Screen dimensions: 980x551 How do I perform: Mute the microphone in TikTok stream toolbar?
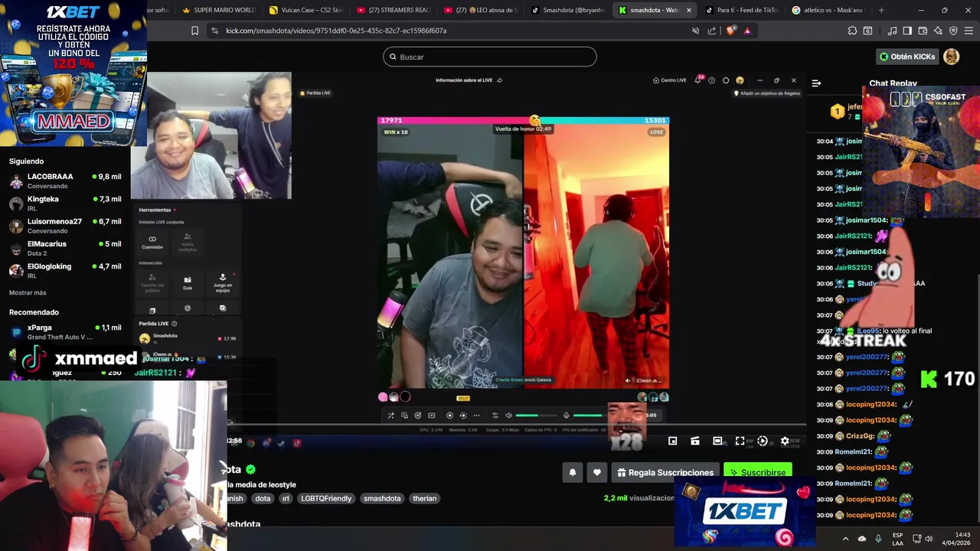566,416
